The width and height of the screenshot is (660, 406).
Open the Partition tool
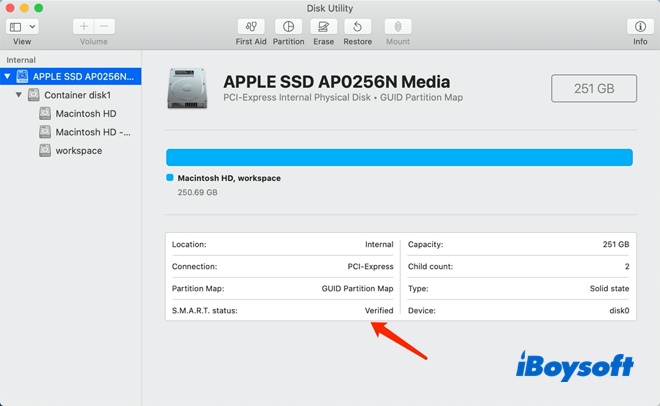pyautogui.click(x=288, y=27)
